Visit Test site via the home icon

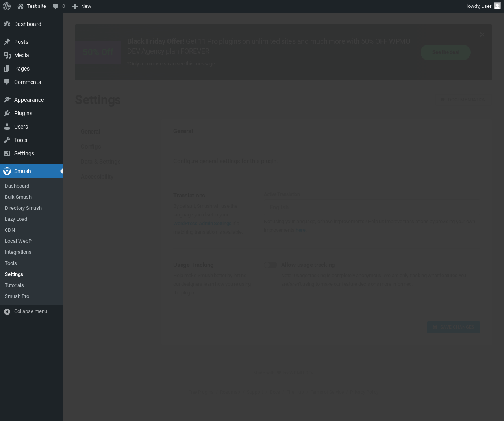click(20, 6)
